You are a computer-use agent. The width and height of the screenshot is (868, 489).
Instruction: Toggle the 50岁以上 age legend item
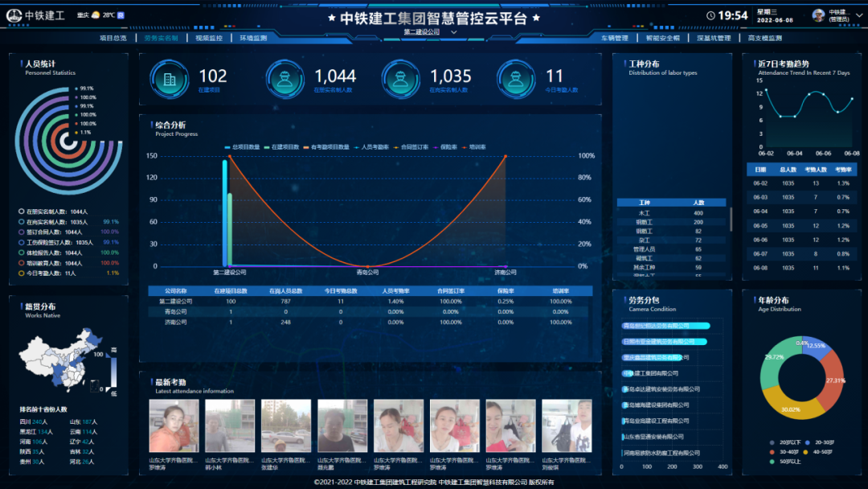pyautogui.click(x=785, y=462)
